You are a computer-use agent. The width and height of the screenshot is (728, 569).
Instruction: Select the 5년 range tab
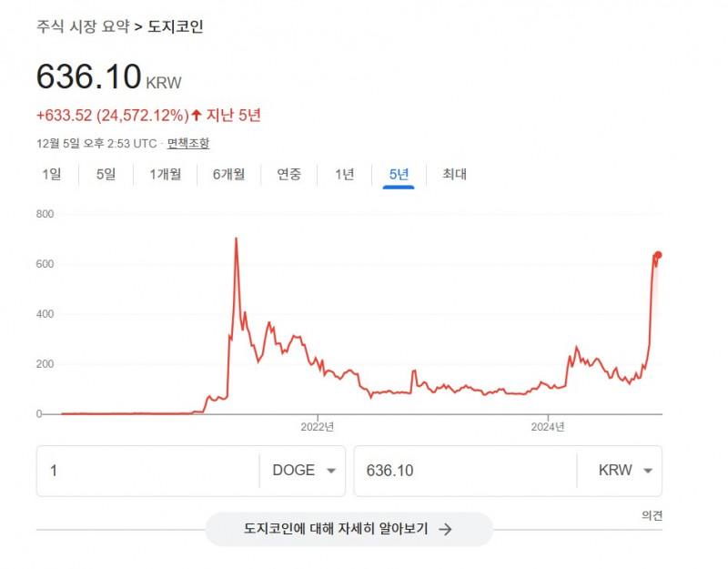[399, 174]
